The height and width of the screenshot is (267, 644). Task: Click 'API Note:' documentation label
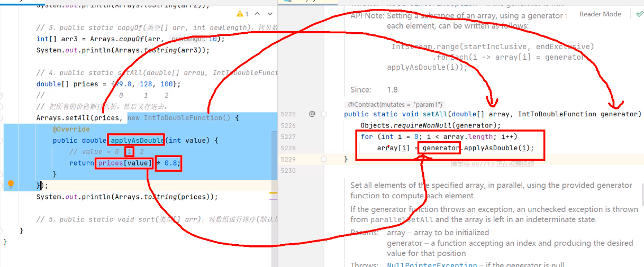367,16
